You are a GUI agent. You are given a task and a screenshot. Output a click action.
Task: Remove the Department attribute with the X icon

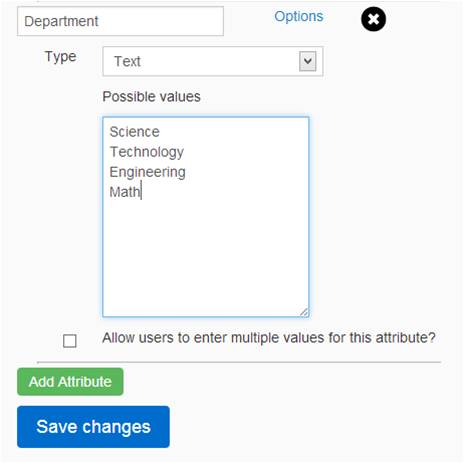tap(373, 19)
